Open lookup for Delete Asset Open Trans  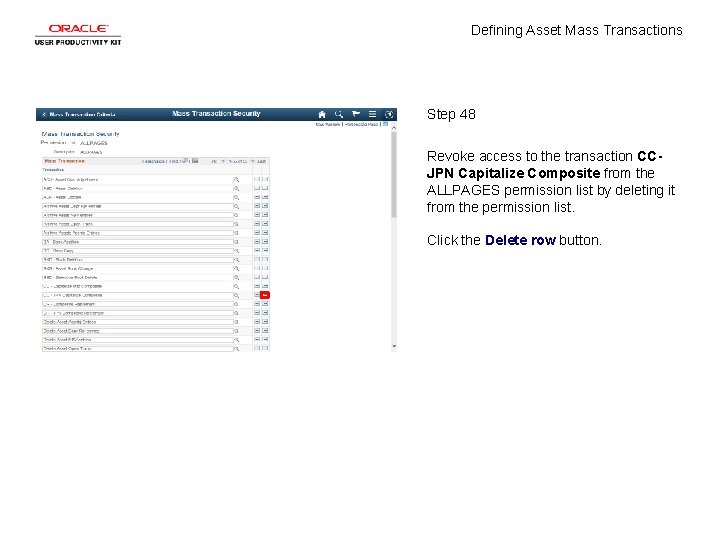click(x=236, y=349)
